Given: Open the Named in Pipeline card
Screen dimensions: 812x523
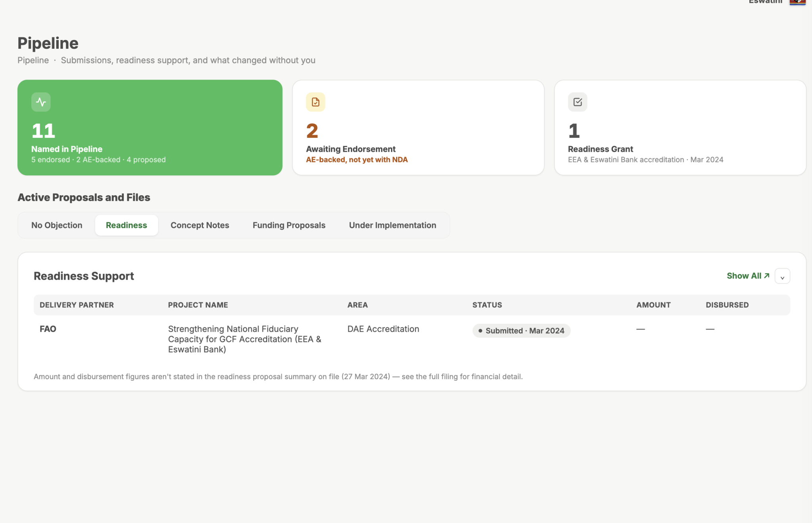Looking at the screenshot, I should pos(150,128).
